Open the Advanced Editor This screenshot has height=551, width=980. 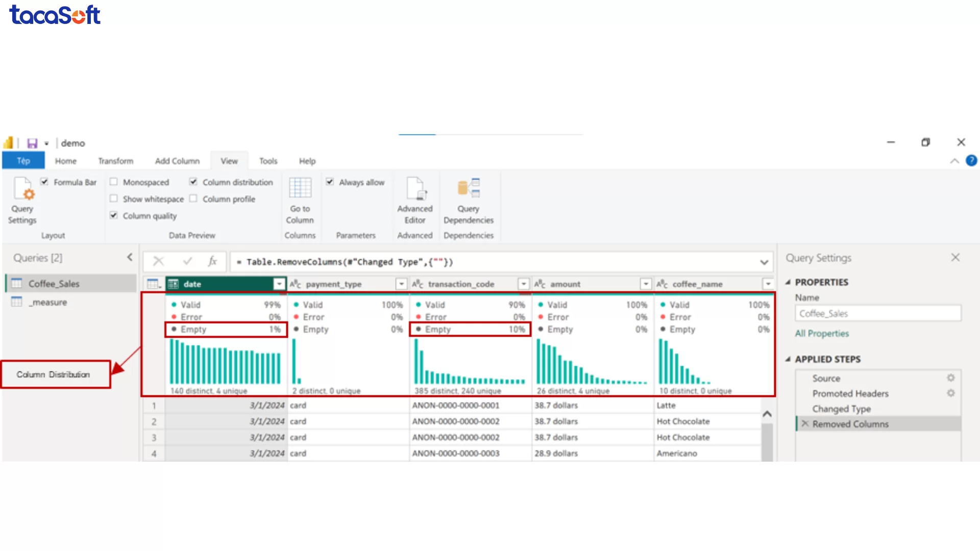[x=414, y=201]
